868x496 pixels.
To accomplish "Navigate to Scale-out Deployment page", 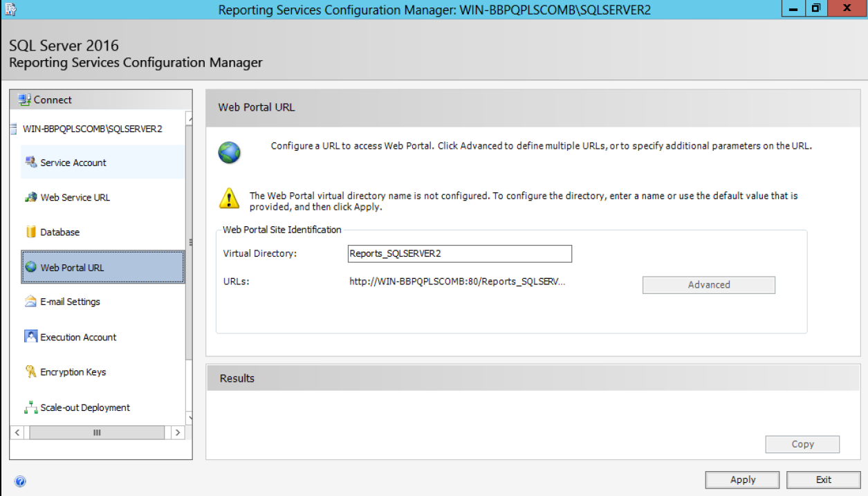I will click(103, 407).
